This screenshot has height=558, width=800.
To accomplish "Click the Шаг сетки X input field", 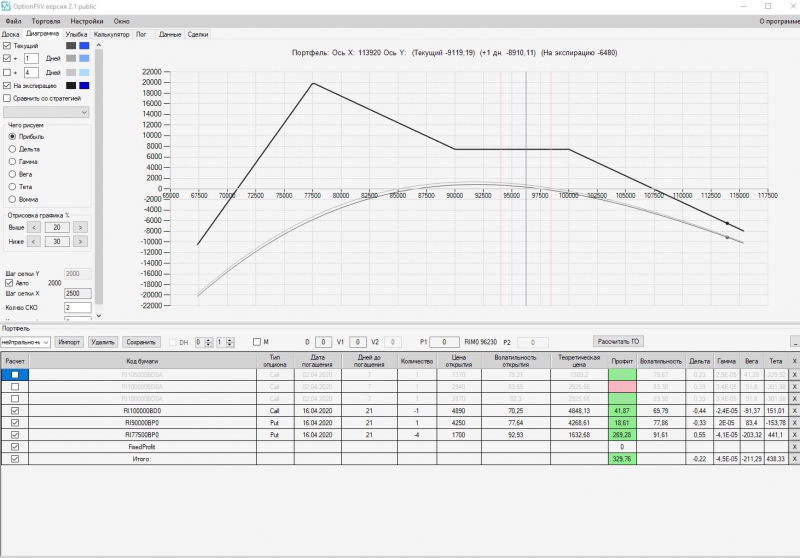I will coord(78,293).
